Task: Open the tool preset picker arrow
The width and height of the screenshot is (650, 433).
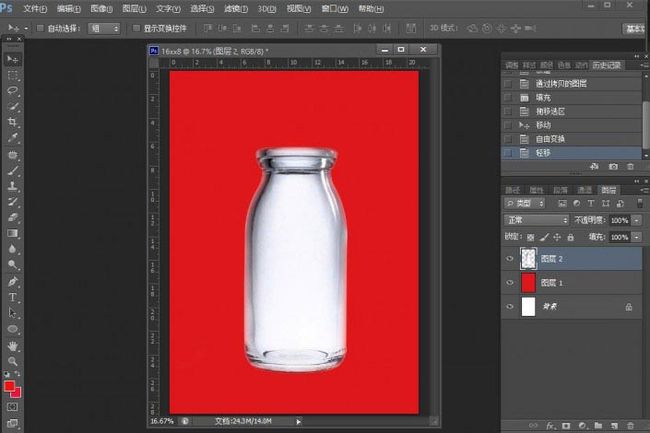Action: click(x=26, y=29)
